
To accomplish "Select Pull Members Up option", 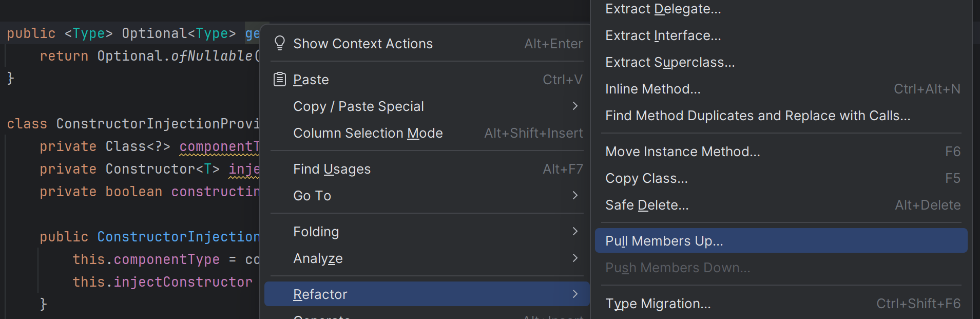I will click(664, 241).
